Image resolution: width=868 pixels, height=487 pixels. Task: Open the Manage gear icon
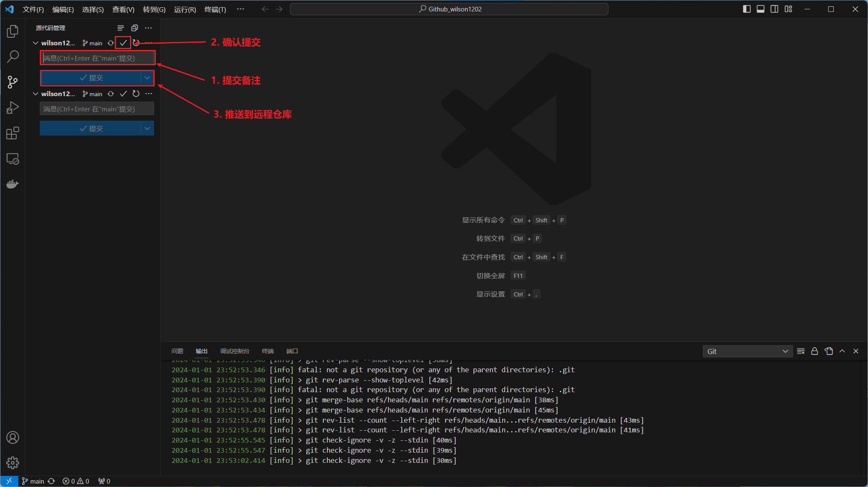(13, 462)
